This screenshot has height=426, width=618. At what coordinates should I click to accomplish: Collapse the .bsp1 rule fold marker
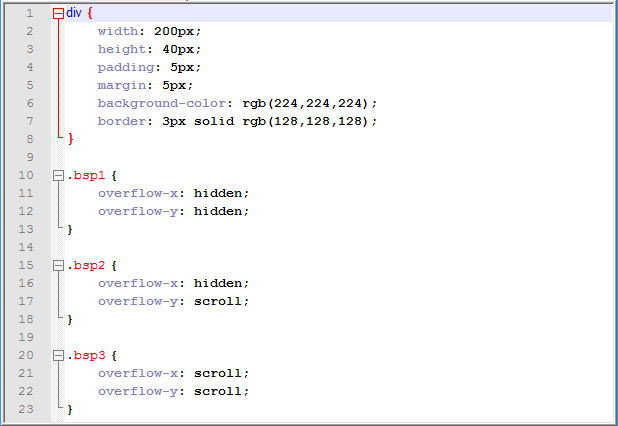point(58,175)
